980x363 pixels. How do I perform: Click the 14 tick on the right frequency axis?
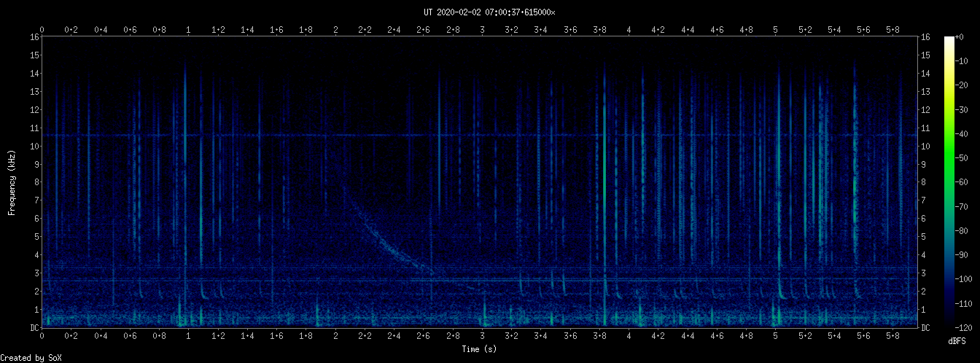point(926,73)
